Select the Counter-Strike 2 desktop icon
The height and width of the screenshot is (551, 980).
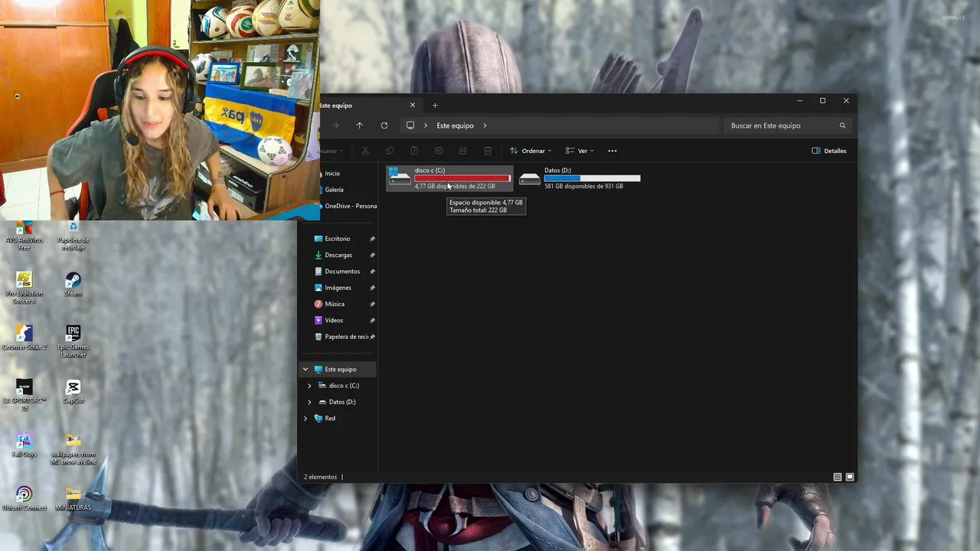[x=24, y=337]
